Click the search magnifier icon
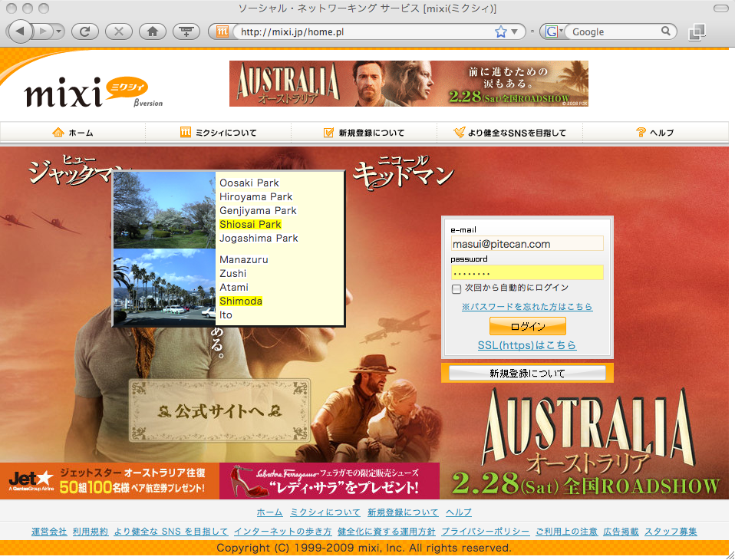Screen dimensions: 735x560 pos(666,31)
